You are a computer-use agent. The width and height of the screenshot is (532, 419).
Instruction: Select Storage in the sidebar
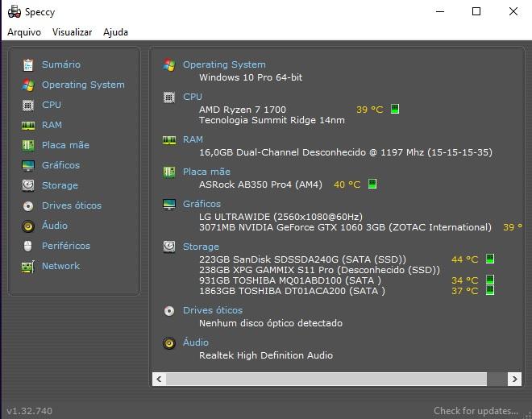60,185
